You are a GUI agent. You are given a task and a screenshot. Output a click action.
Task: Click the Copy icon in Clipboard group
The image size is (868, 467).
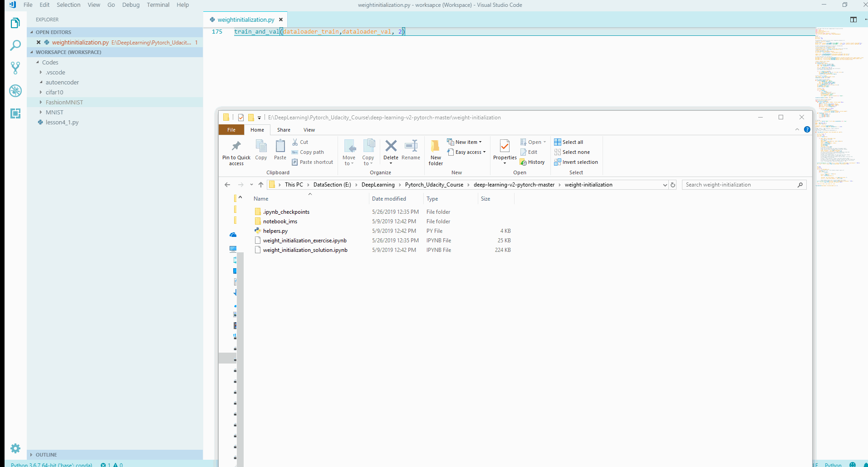coord(261,150)
